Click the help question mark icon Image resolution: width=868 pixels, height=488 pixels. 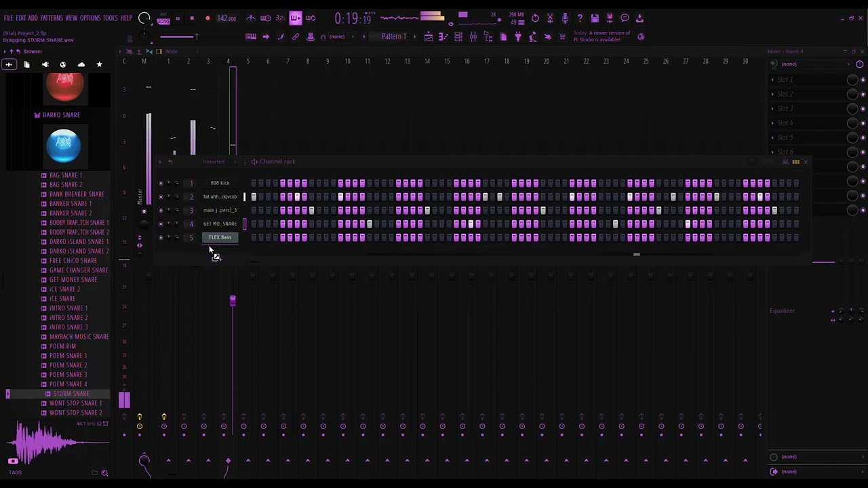click(580, 18)
